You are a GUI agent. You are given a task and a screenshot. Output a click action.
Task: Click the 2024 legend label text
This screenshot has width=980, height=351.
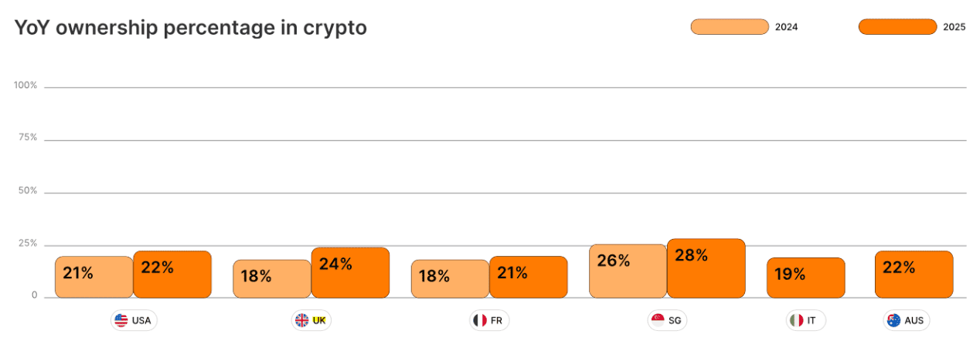pyautogui.click(x=786, y=27)
